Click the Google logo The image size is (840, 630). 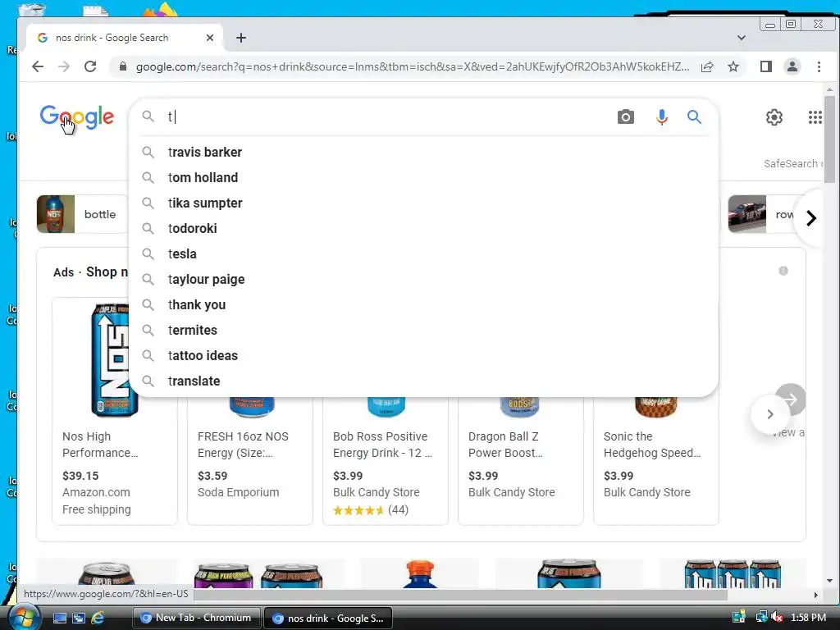[x=76, y=116]
